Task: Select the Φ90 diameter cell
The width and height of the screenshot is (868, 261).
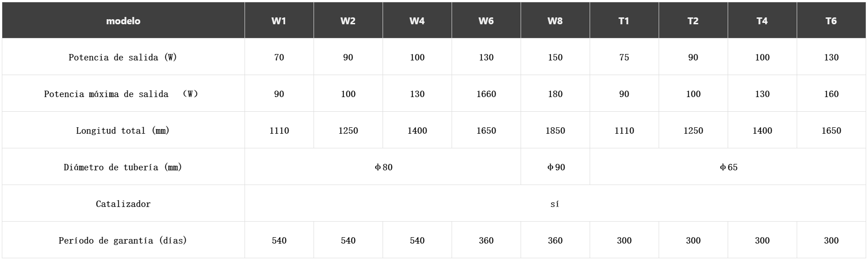Action: click(555, 167)
